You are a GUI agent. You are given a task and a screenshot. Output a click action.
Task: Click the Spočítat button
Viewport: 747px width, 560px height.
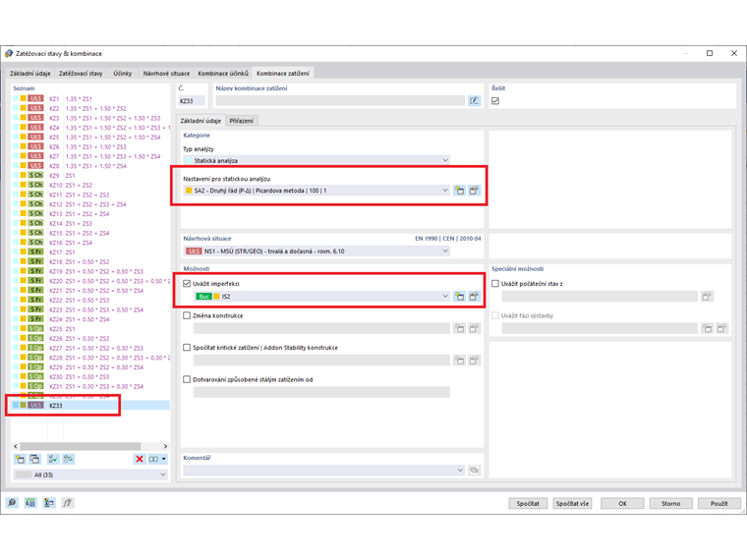528,503
